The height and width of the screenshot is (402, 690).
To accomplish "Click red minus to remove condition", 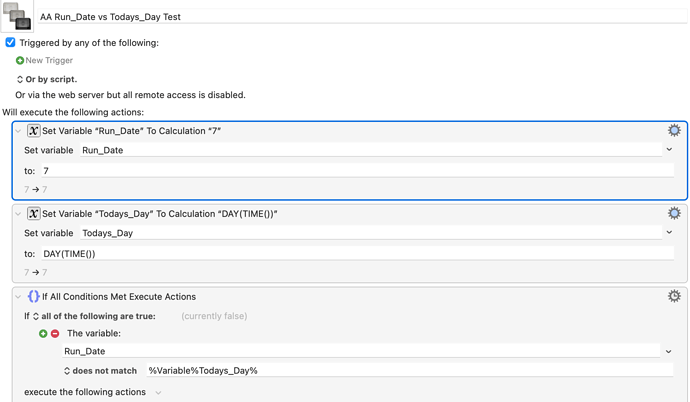I will [55, 333].
